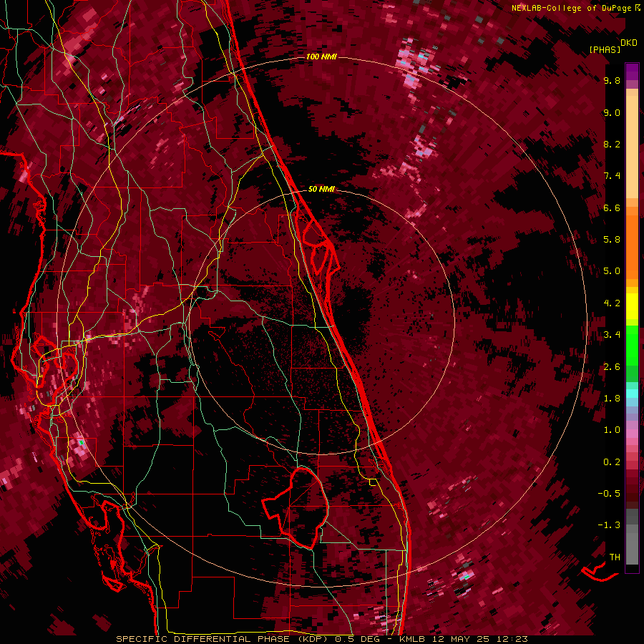Click the 2.6 value on the scale
This screenshot has width=644, height=644.
[612, 367]
